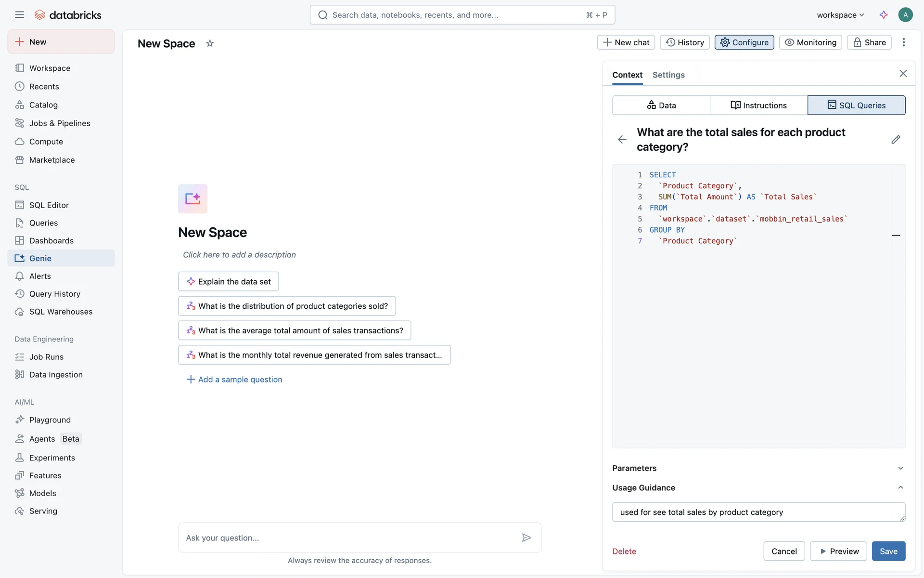924x578 pixels.
Task: Click the user avatar icon
Action: (x=905, y=15)
